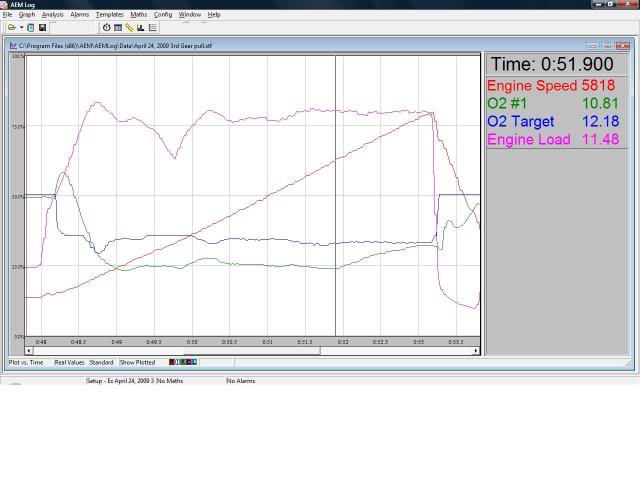Open the Help menu
Screen dimensions: 640x490
pos(214,15)
